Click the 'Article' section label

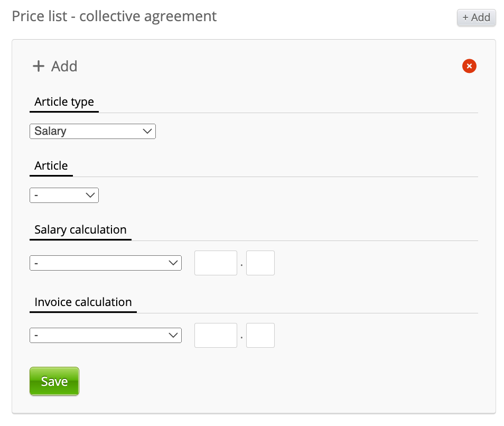51,166
